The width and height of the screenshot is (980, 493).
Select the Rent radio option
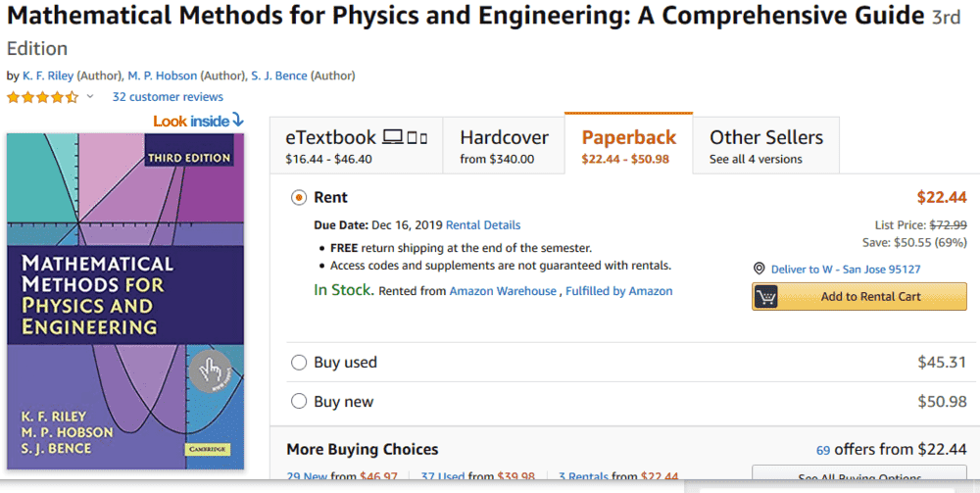click(x=299, y=198)
